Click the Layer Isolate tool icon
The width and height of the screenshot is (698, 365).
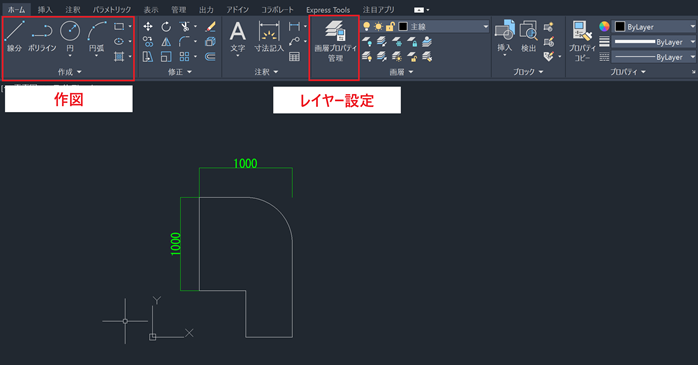381,42
